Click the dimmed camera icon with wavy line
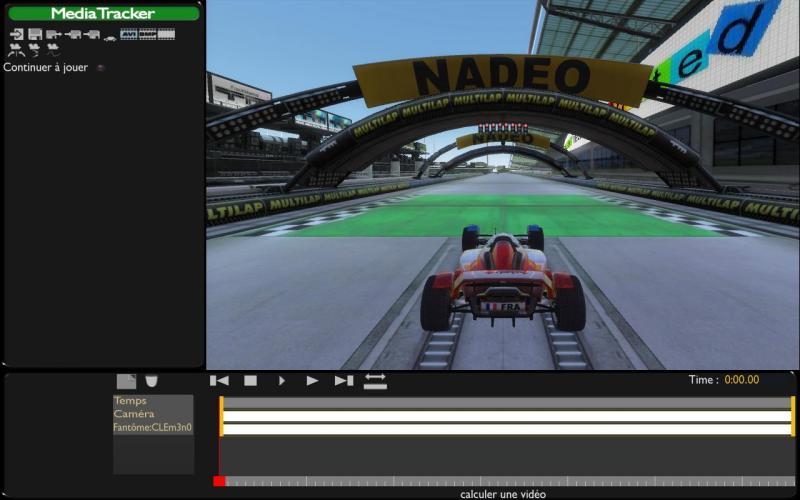 [x=53, y=49]
